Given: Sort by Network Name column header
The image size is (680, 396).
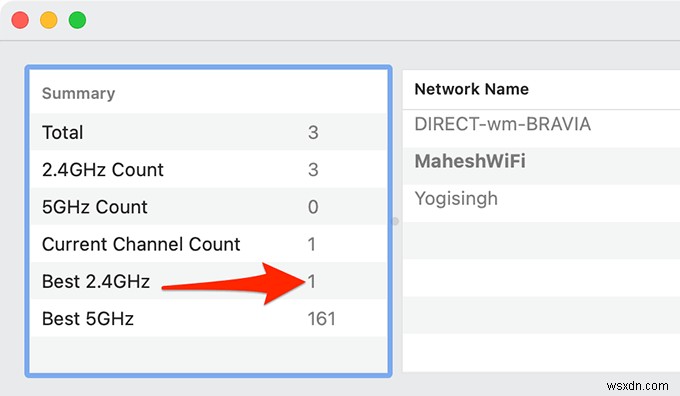Looking at the screenshot, I should pos(471,89).
